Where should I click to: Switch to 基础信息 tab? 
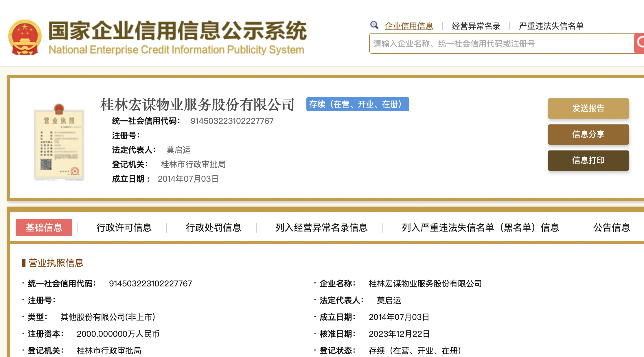[44, 227]
